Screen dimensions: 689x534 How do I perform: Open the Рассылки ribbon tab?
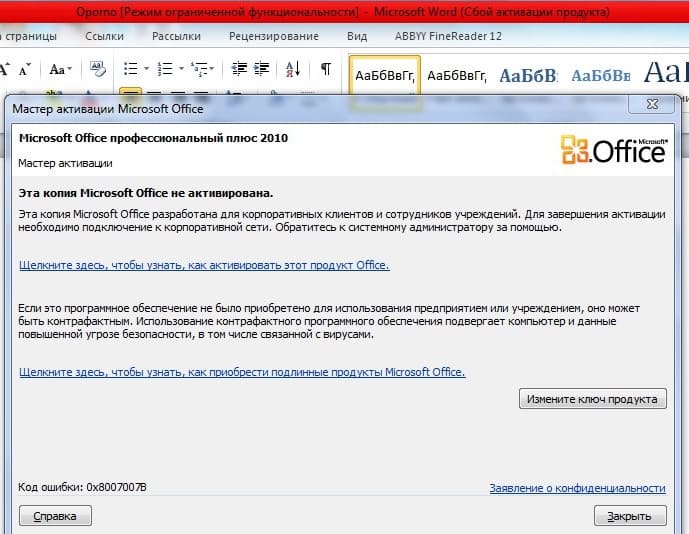click(x=177, y=36)
